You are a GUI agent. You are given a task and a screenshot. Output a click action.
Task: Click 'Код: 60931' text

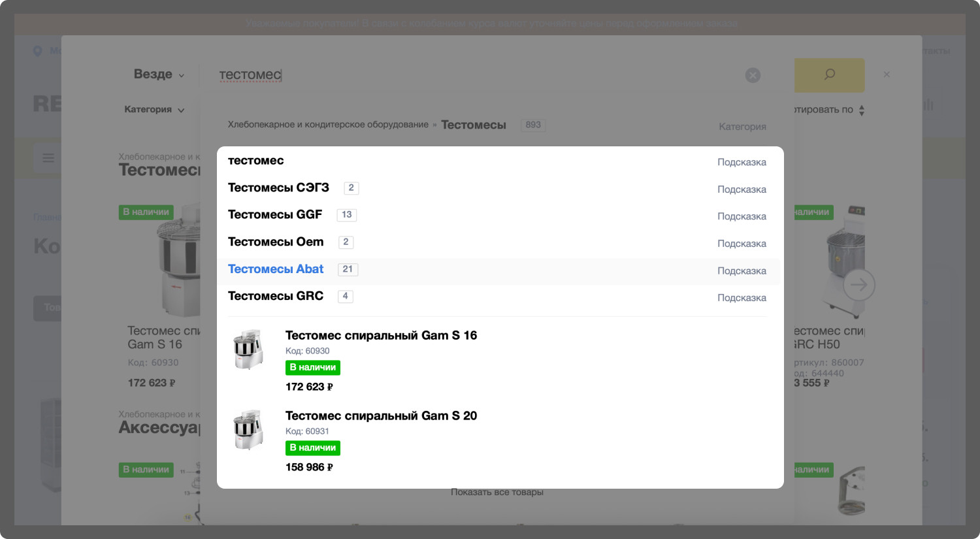(307, 431)
